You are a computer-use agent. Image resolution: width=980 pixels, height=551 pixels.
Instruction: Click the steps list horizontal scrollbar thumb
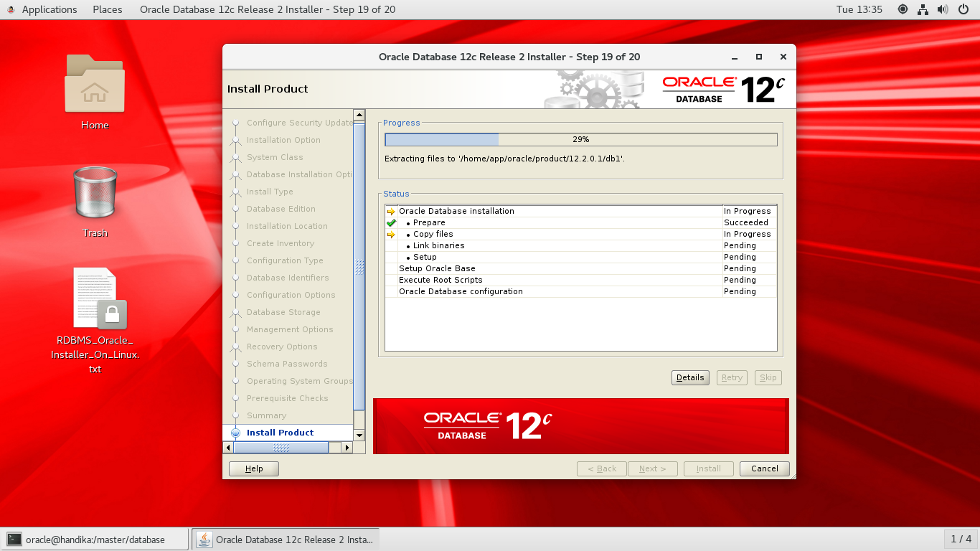tap(281, 447)
